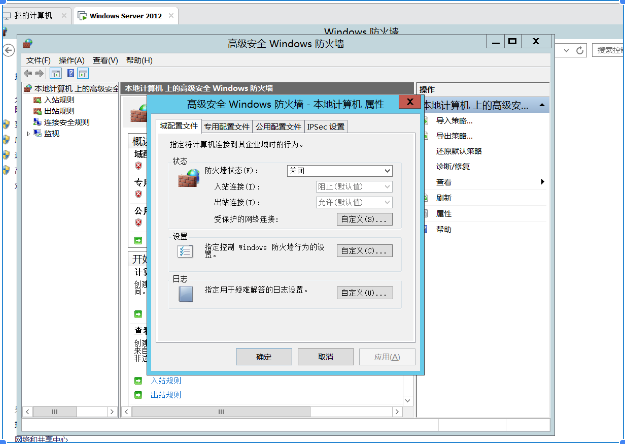The width and height of the screenshot is (625, 444).
Task: Click the blue help icon in the toolbar
Action: coord(71,73)
